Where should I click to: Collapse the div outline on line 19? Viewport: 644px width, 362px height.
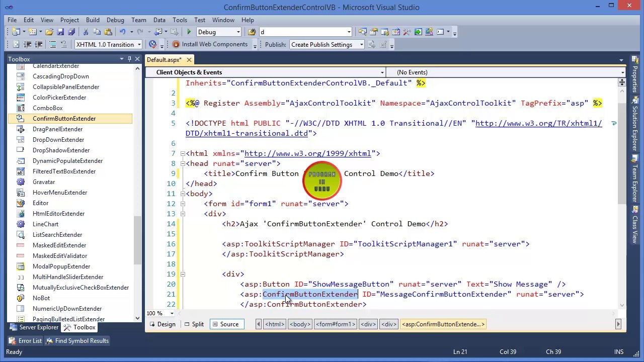pyautogui.click(x=183, y=274)
